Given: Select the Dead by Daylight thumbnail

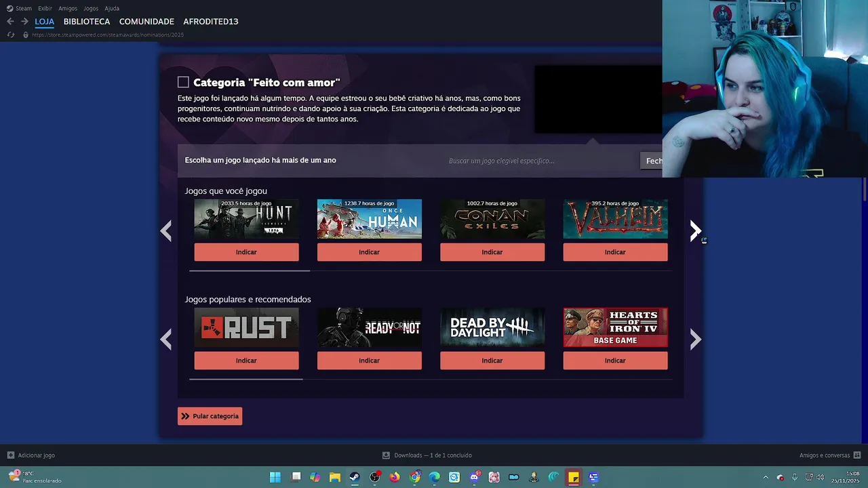Looking at the screenshot, I should coord(492,327).
